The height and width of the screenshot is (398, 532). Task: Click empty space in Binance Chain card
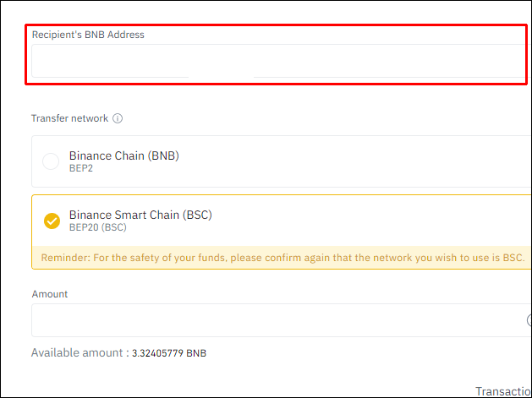[x=355, y=161]
